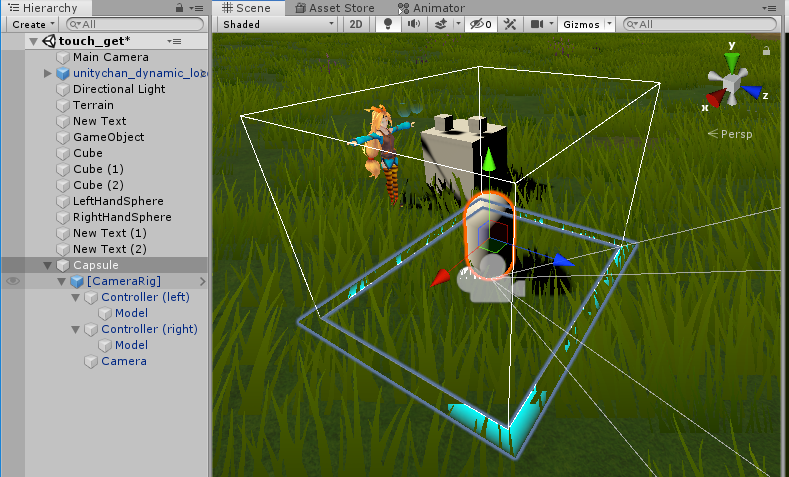This screenshot has height=477, width=789.
Task: Focus the Hierarchy search field
Action: click(135, 24)
